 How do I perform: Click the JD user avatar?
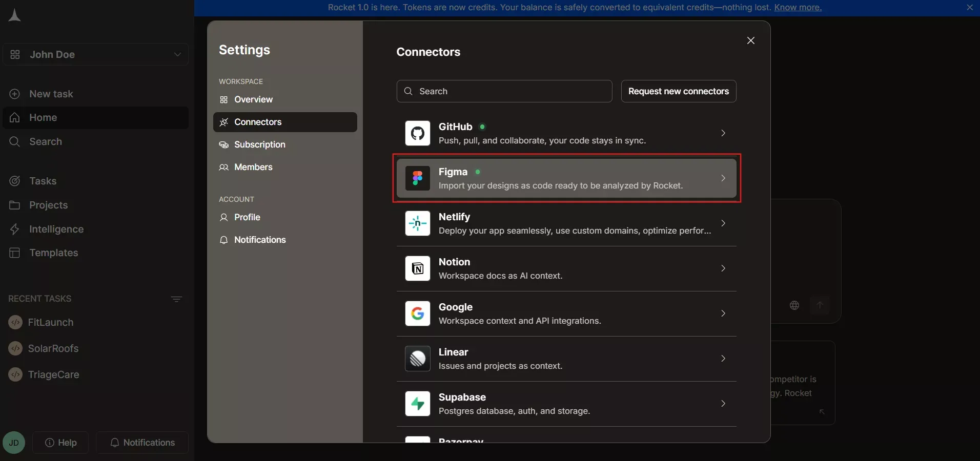(x=14, y=443)
